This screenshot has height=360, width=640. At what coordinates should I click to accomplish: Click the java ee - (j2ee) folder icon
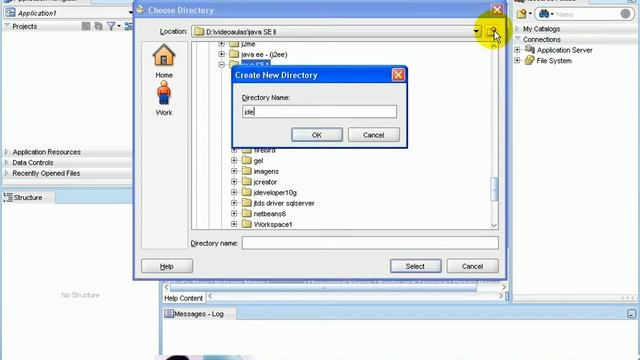234,54
